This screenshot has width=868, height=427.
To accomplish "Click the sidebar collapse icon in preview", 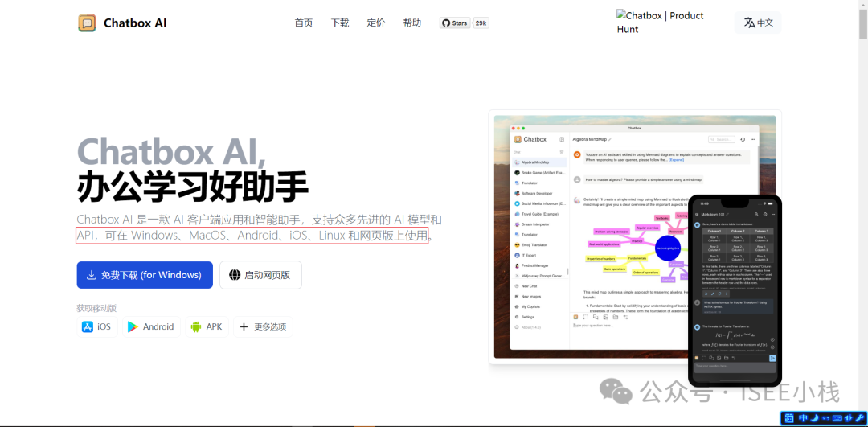I will tap(562, 140).
